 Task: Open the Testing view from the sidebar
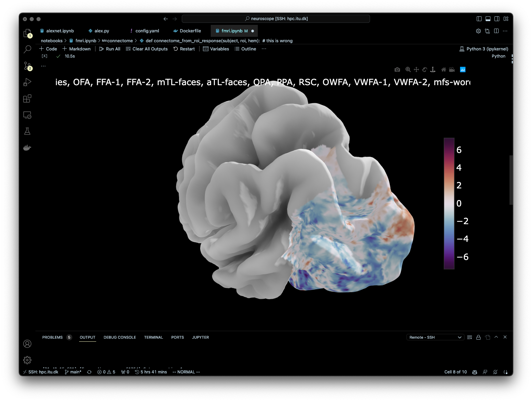(27, 131)
